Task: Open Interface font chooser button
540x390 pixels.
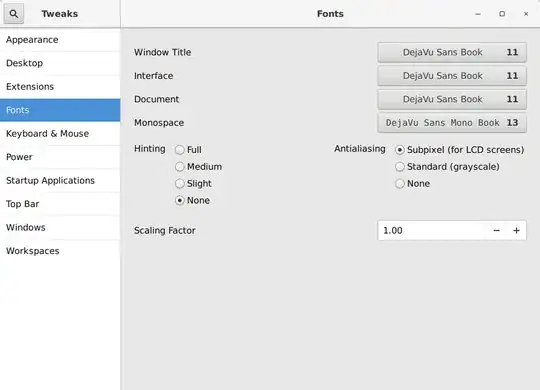Action: click(452, 76)
